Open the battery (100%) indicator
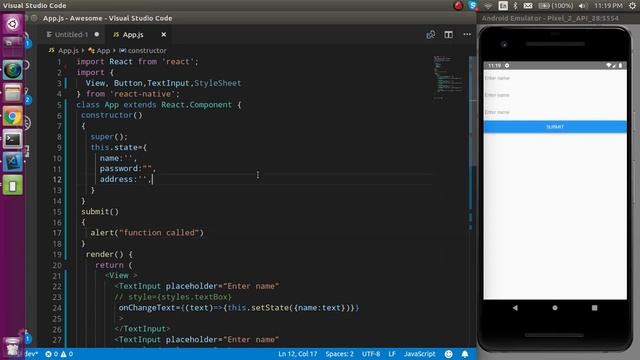 pos(556,6)
